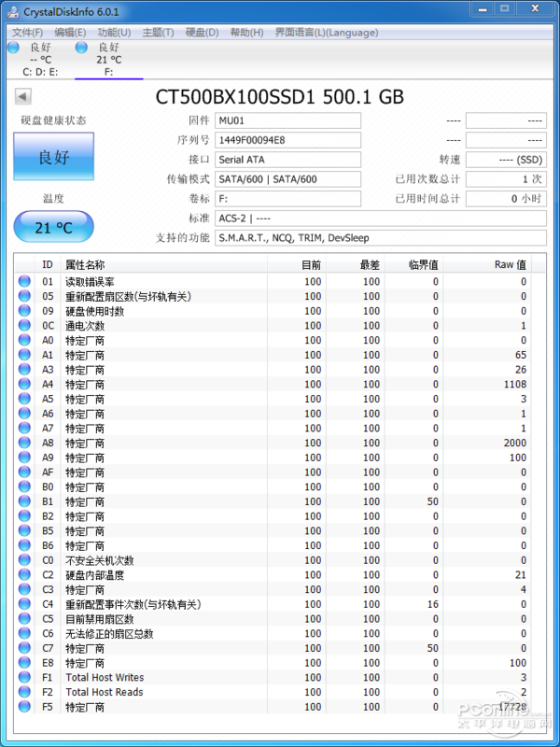Click the status orb for ID C2
560x747 pixels.
[24, 575]
